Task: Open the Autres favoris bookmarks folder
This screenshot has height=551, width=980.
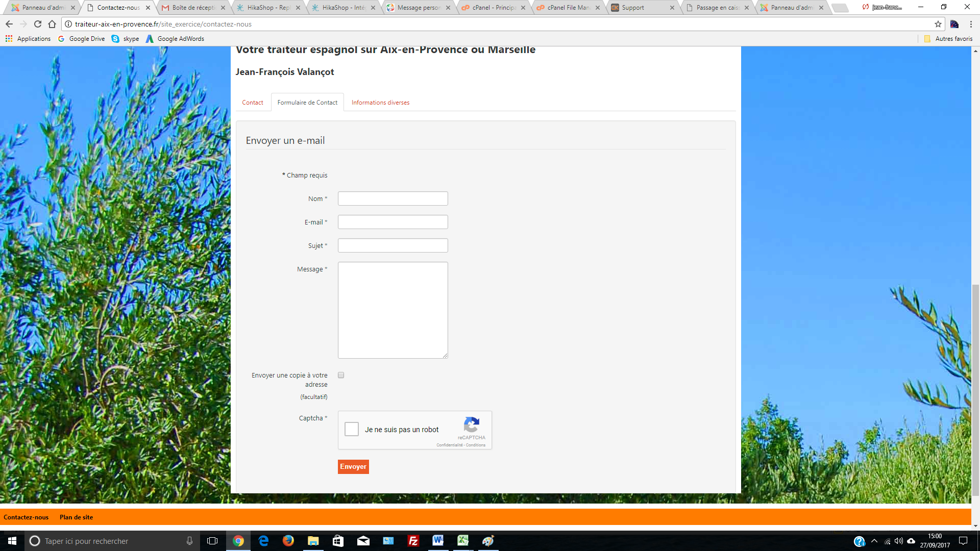Action: pyautogui.click(x=948, y=39)
